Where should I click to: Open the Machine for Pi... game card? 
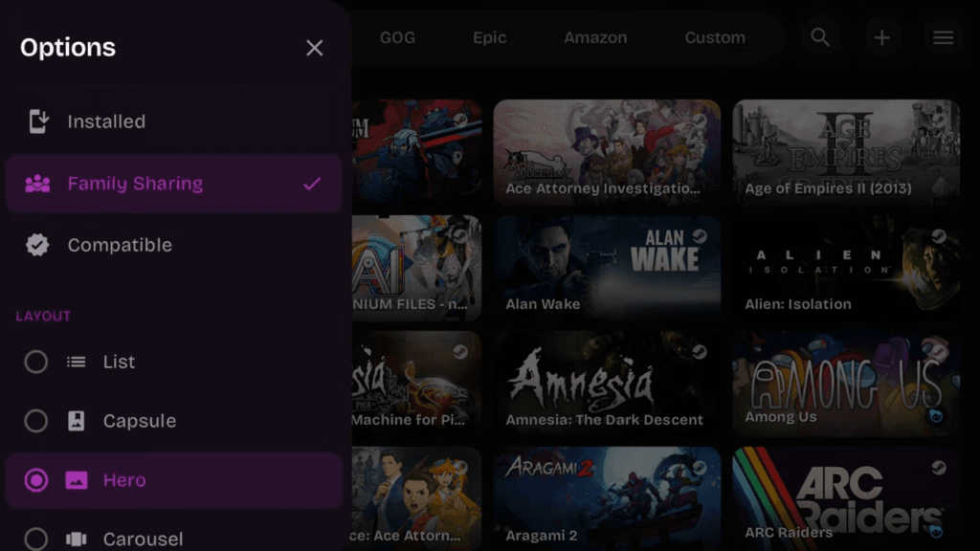pos(416,384)
